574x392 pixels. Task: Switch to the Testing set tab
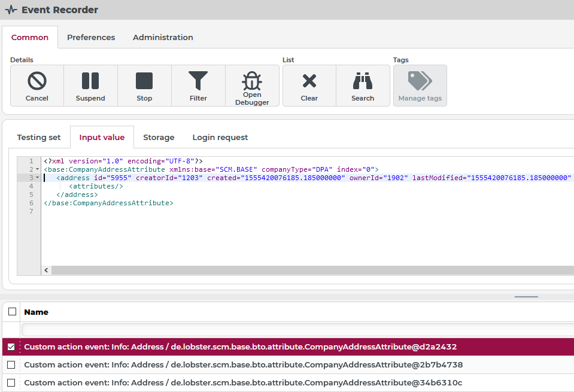click(39, 137)
